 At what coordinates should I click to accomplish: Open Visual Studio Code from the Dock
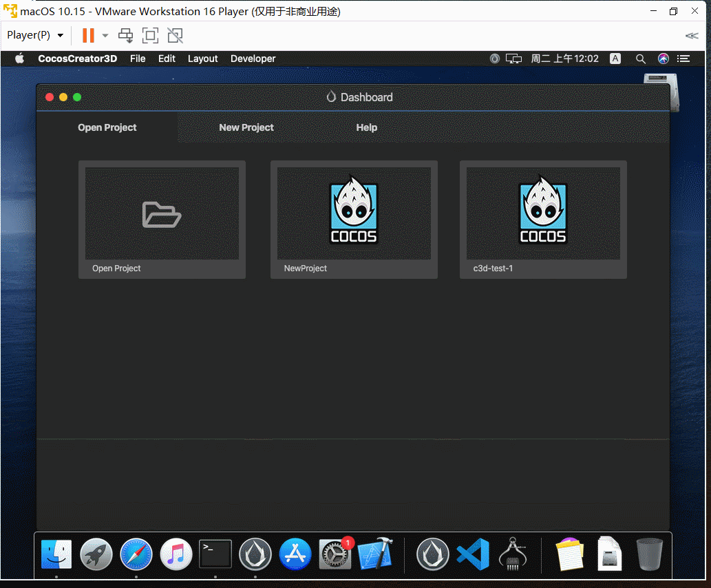pyautogui.click(x=473, y=554)
